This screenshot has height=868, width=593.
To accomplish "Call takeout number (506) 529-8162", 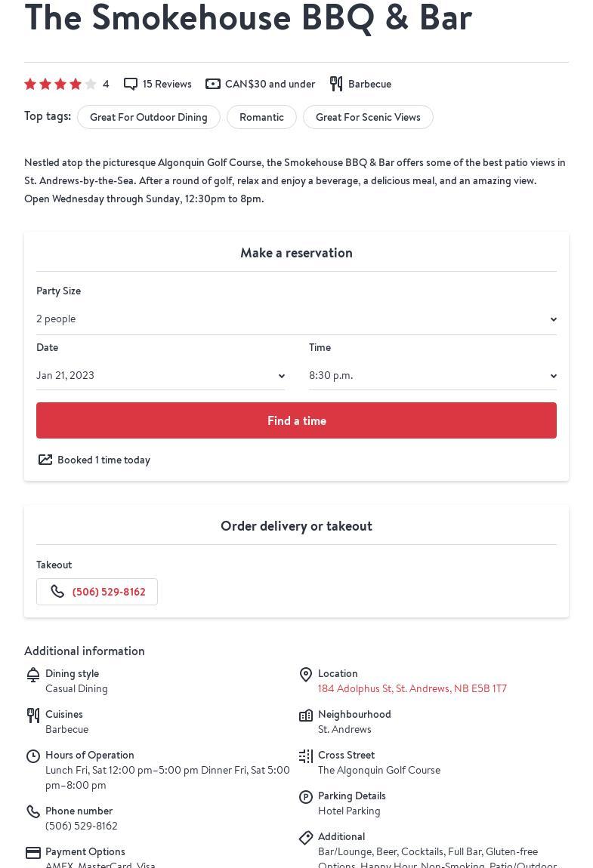I will 109,592.
